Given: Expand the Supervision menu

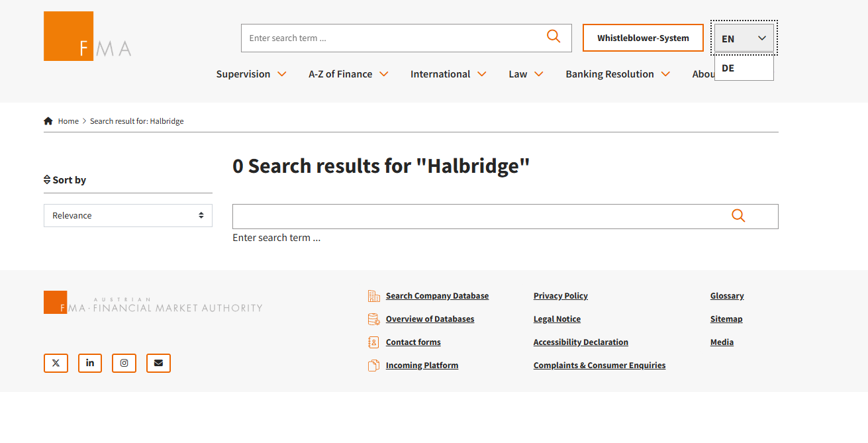Looking at the screenshot, I should pyautogui.click(x=251, y=74).
